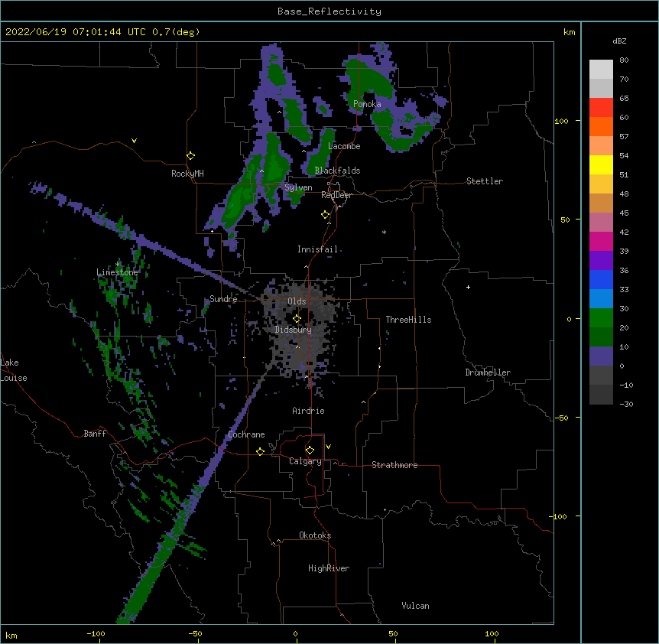This screenshot has height=644, width=659.
Task: Select the Olds town label
Action: click(x=297, y=301)
